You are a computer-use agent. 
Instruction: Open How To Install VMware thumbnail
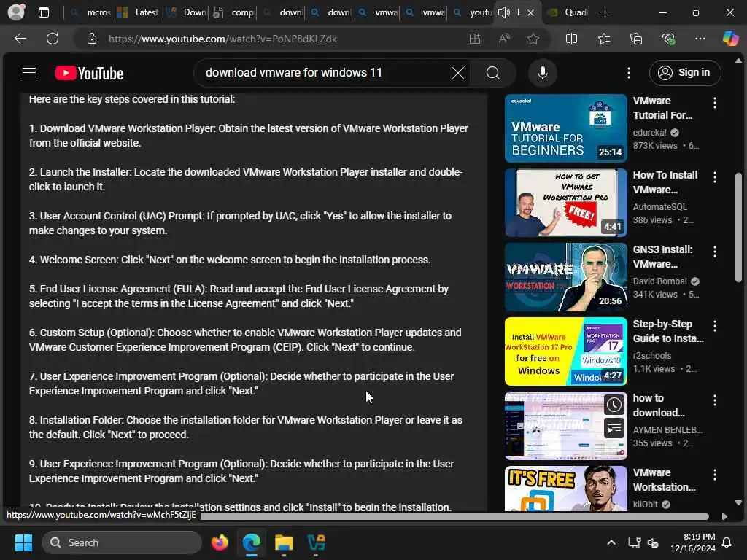[x=565, y=203]
